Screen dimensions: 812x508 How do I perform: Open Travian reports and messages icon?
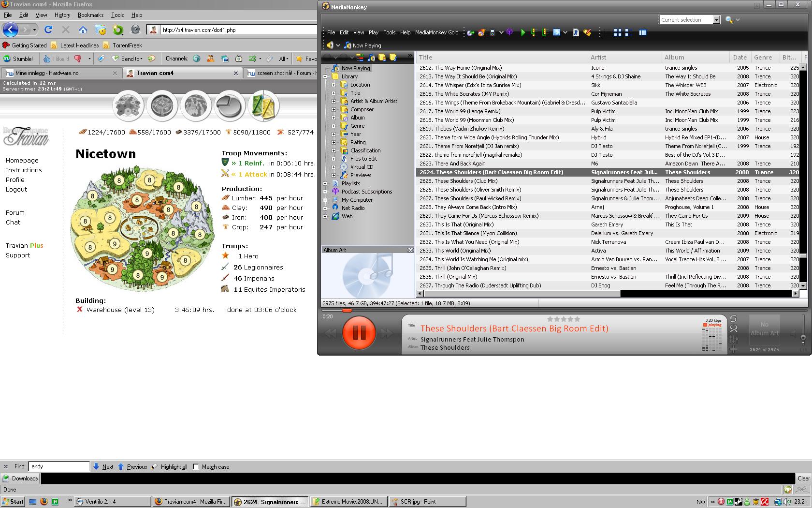click(263, 105)
